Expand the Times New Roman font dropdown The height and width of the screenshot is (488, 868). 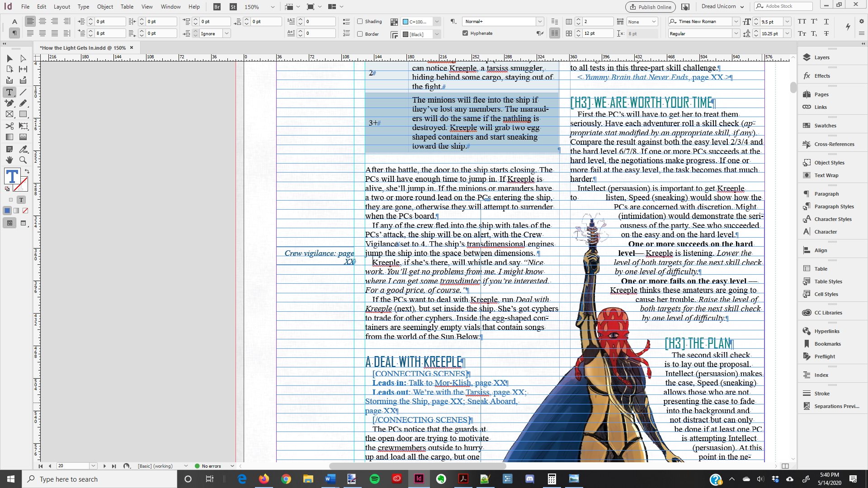736,22
